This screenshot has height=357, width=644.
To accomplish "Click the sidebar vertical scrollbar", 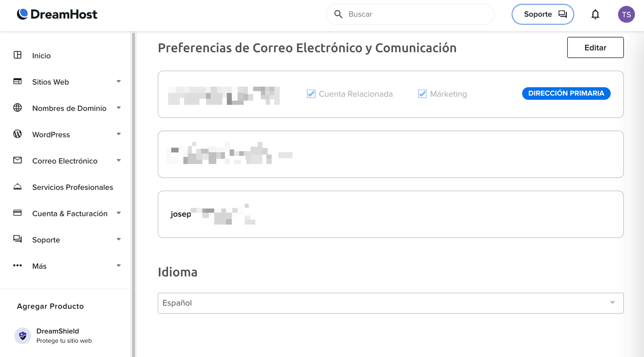I will coord(133,193).
